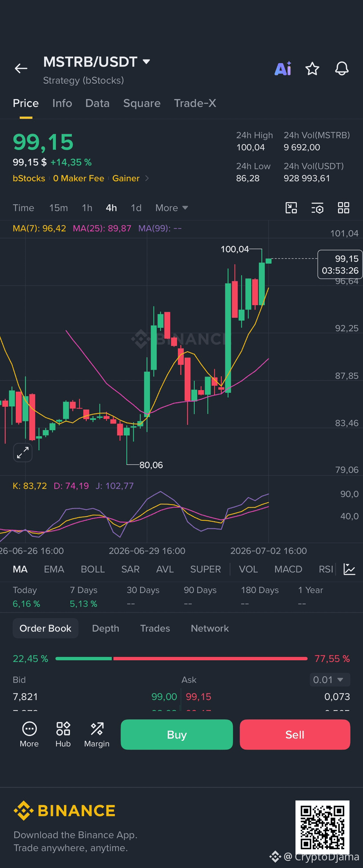Image resolution: width=363 pixels, height=868 pixels.
Task: Select ask price 99,15 in order book
Action: tap(199, 697)
